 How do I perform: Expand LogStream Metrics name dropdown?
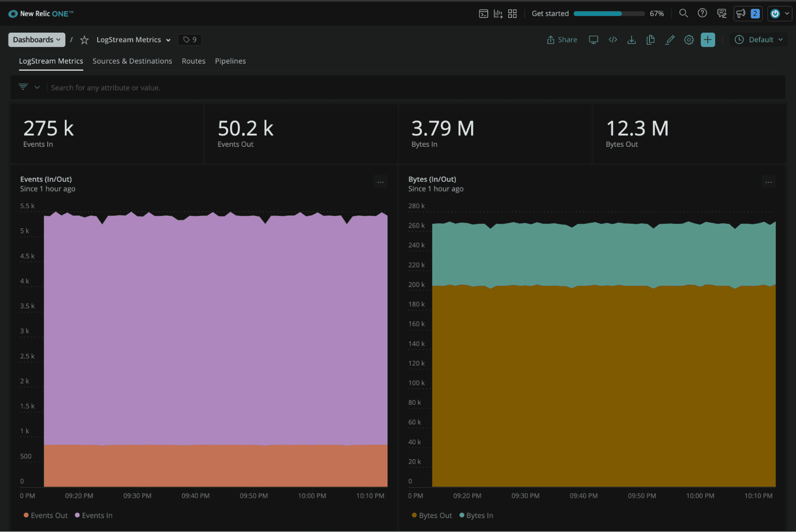(133, 40)
